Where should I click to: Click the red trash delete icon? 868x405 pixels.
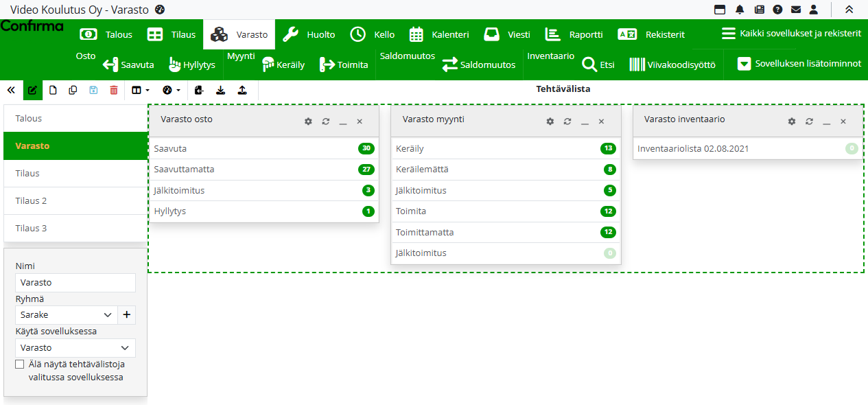click(114, 90)
